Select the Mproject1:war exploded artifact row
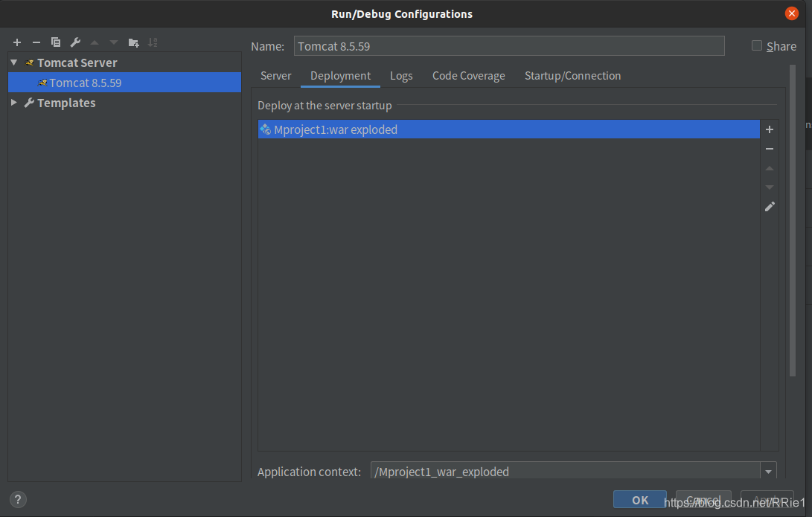Image resolution: width=812 pixels, height=517 pixels. point(508,129)
